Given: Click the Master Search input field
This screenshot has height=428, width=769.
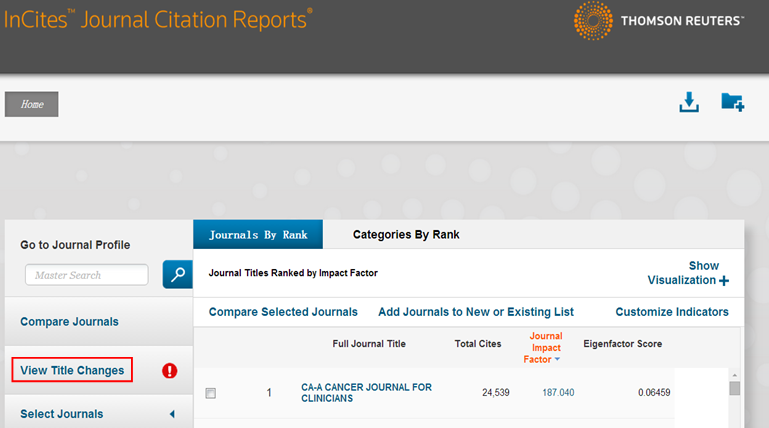Looking at the screenshot, I should (87, 275).
